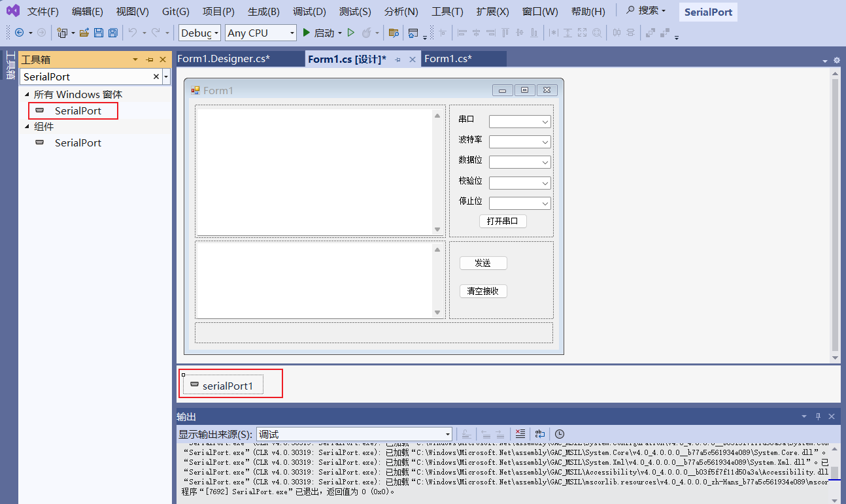
Task: Open the 视图(V) menu
Action: (x=133, y=11)
